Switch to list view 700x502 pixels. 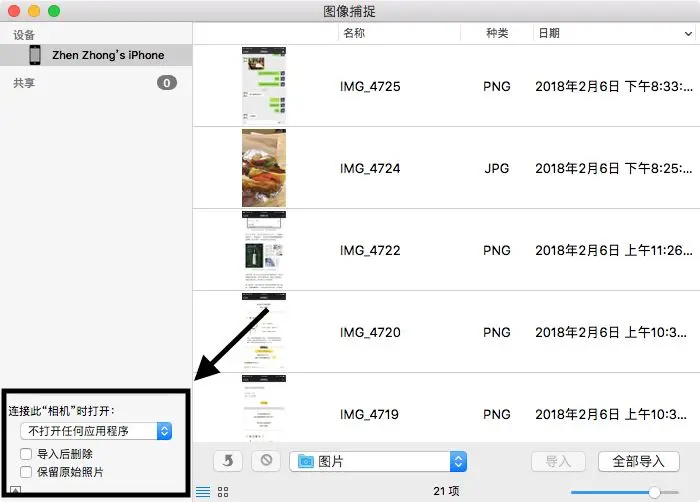tap(203, 492)
